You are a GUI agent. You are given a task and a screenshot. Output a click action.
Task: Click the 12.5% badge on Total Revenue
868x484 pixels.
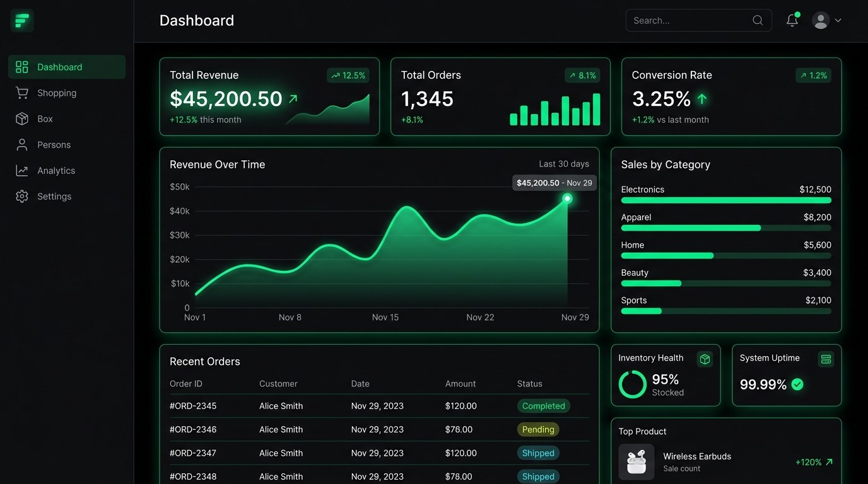coord(348,76)
